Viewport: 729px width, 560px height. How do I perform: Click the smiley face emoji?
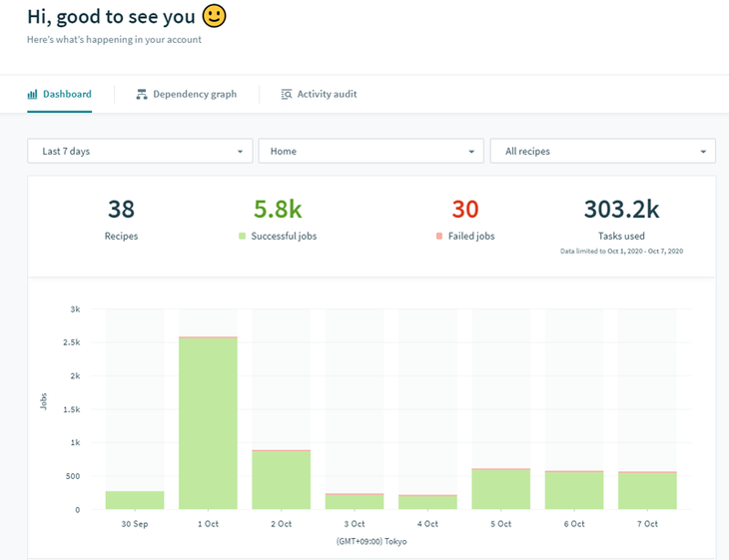(x=214, y=16)
